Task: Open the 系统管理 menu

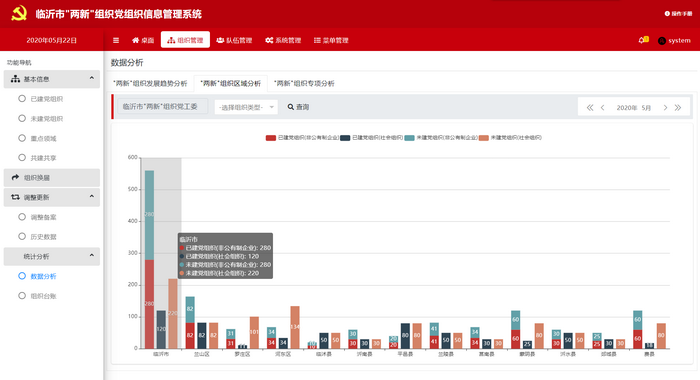Action: coord(283,40)
